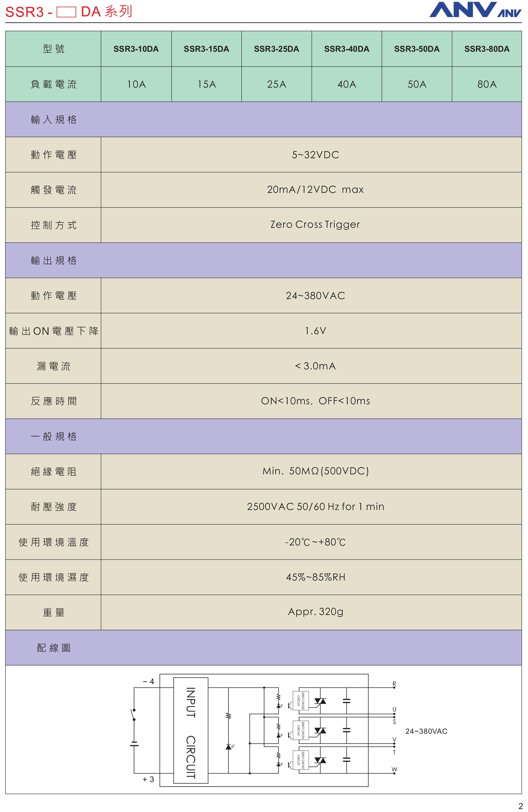The height and width of the screenshot is (812, 528).
Task: Click the SSR3-40DA model header
Action: tap(347, 49)
